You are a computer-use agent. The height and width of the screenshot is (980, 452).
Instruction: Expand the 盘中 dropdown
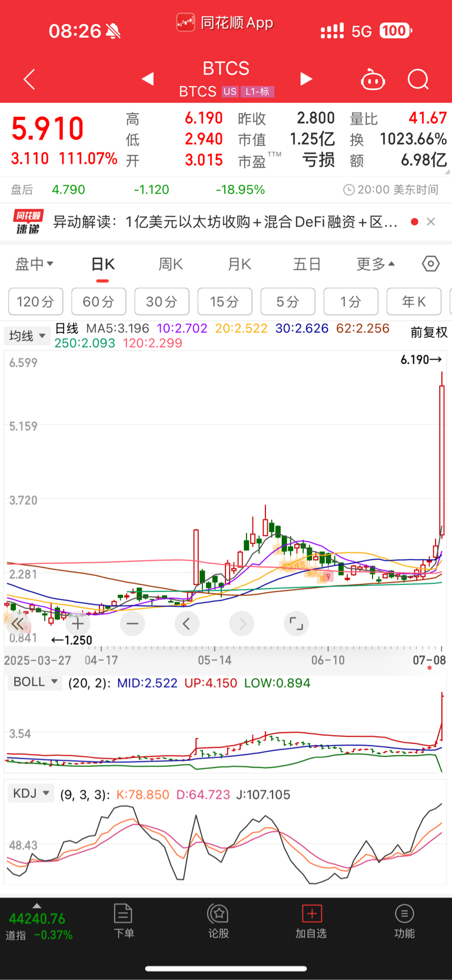tap(34, 264)
